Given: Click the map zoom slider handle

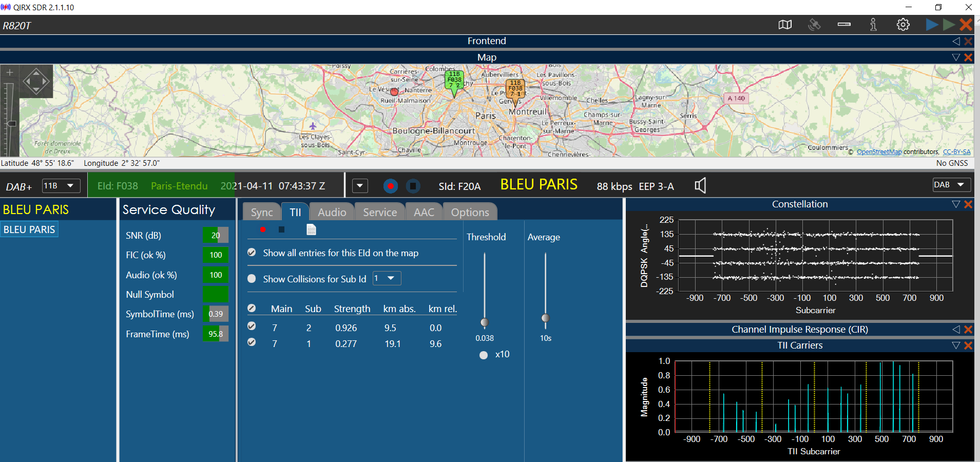Looking at the screenshot, I should (x=11, y=124).
